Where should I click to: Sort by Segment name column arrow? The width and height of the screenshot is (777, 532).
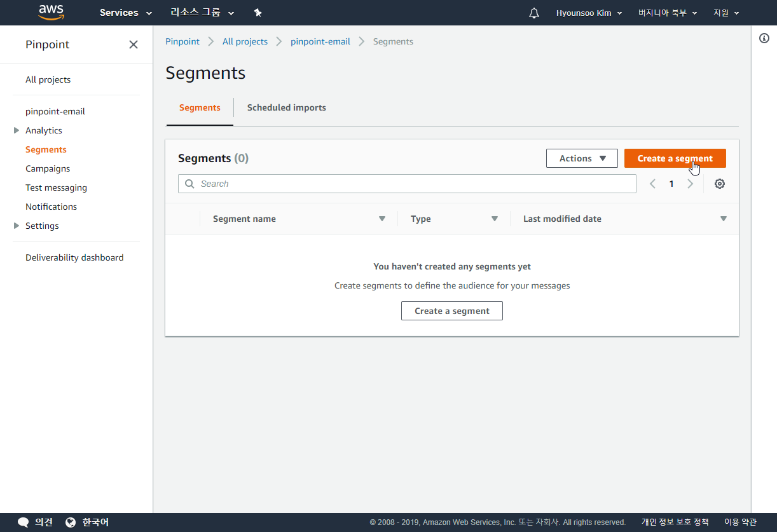382,219
